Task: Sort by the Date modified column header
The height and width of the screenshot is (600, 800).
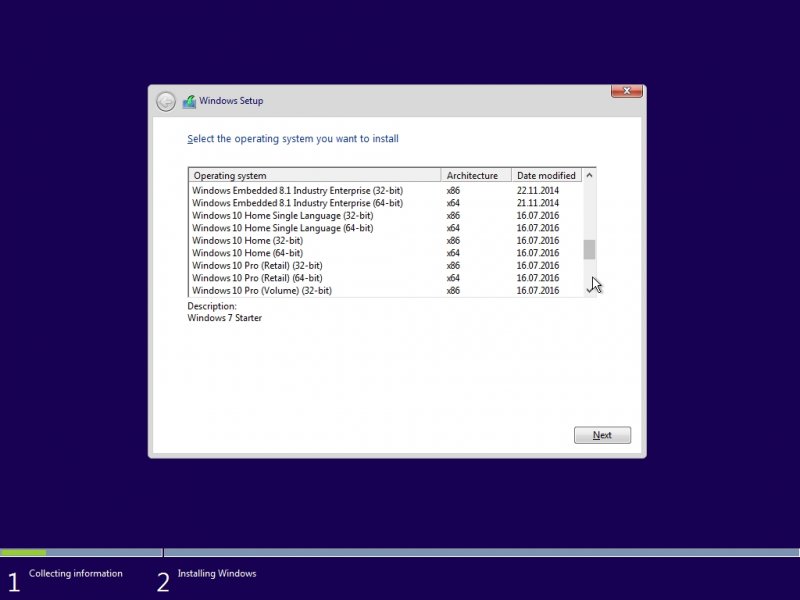Action: pyautogui.click(x=546, y=176)
